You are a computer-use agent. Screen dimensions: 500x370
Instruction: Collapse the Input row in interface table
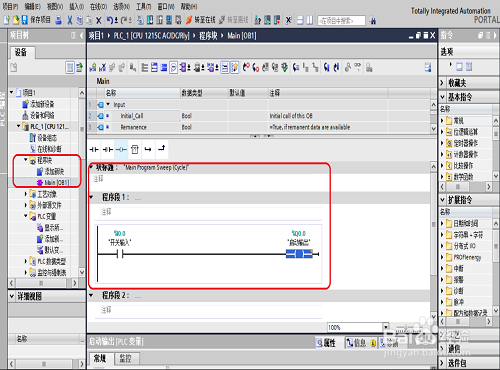tap(108, 104)
